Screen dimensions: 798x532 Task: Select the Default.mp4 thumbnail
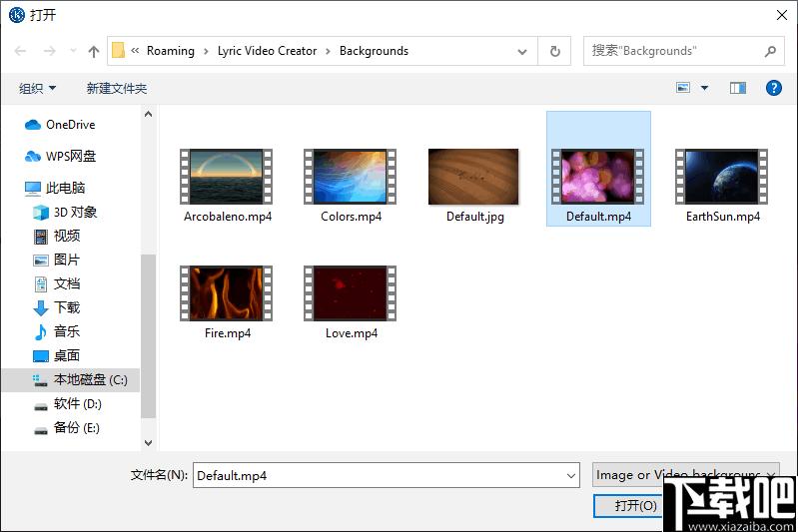(x=598, y=177)
